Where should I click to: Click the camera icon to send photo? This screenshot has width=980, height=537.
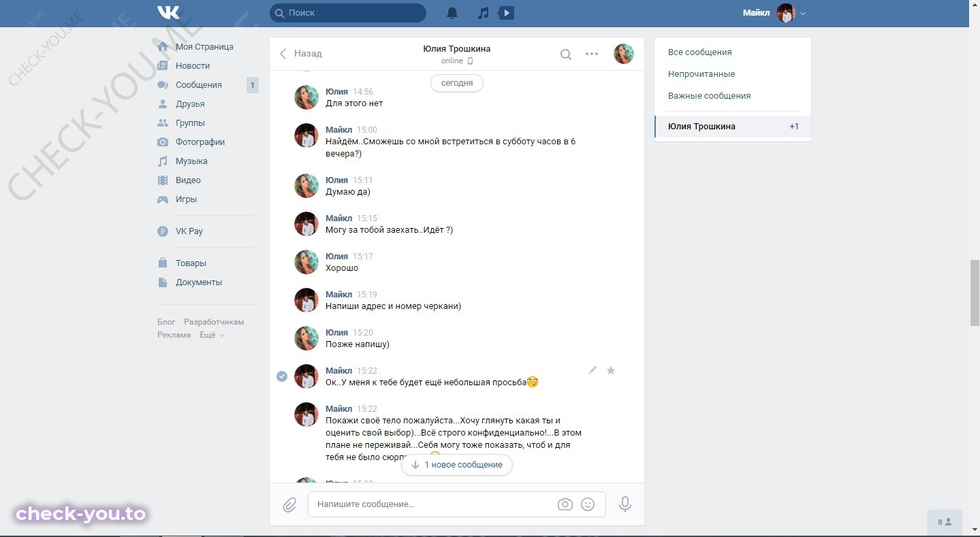pos(565,504)
